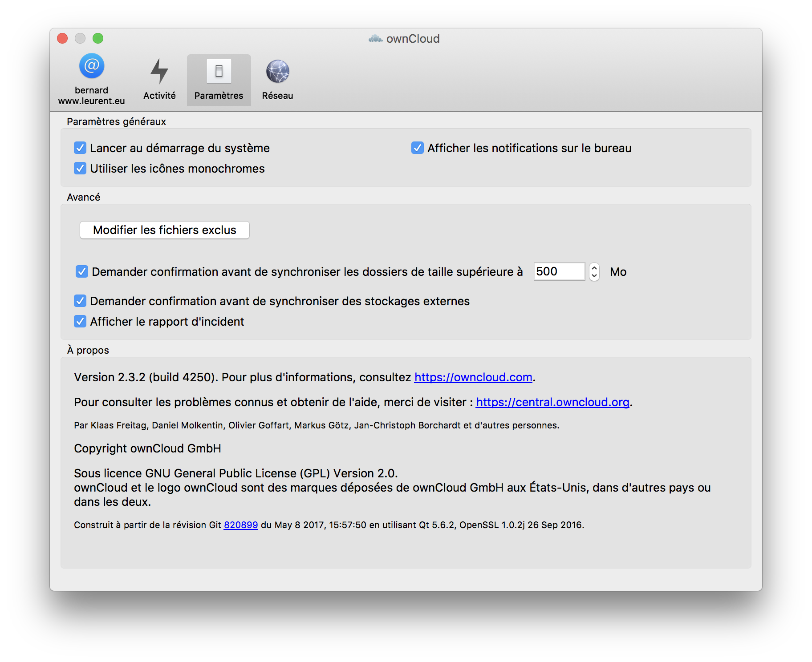Close the ownCloud window with red button

coord(62,39)
